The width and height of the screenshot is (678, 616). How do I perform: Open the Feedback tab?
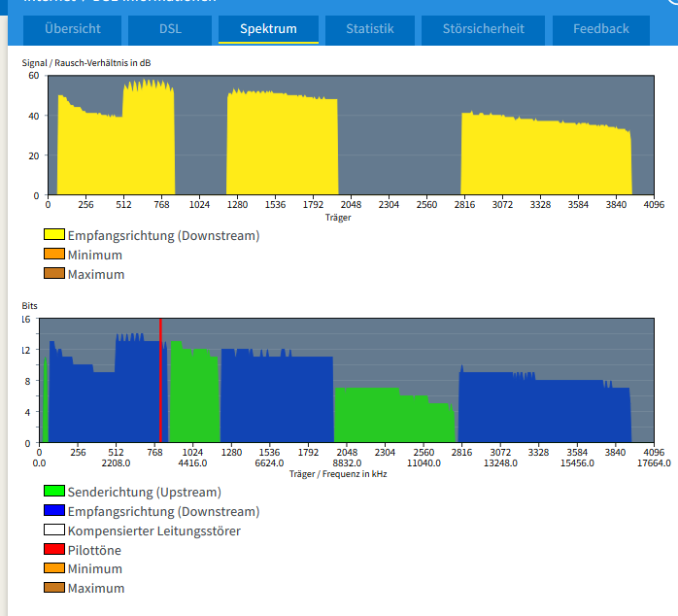pos(601,29)
